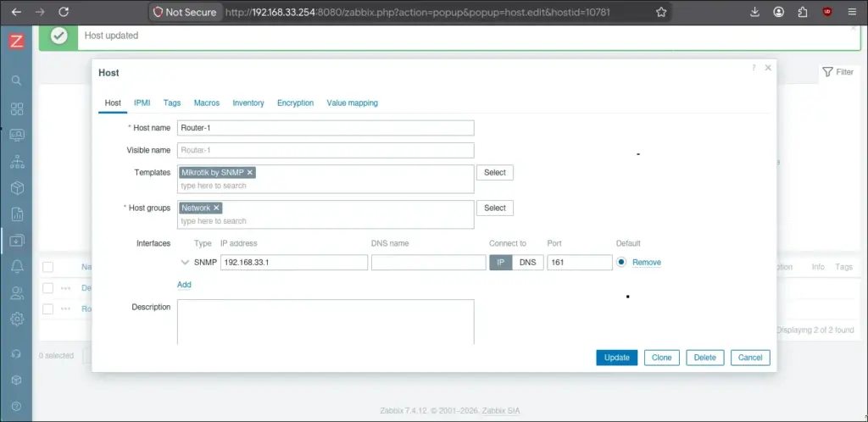868x422 pixels.
Task: Open the sidebar search icon
Action: [17, 81]
